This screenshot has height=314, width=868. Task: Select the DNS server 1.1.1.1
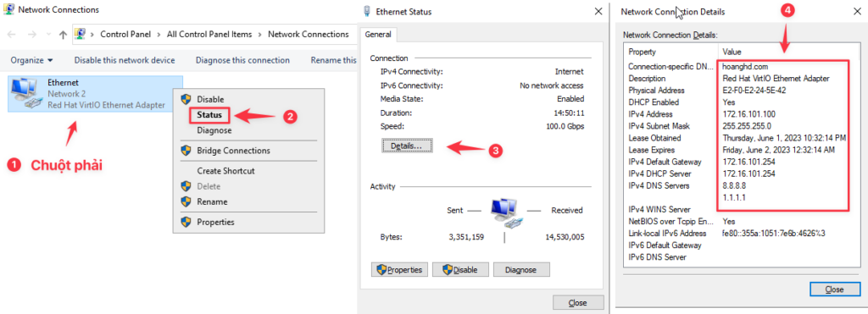[733, 197]
